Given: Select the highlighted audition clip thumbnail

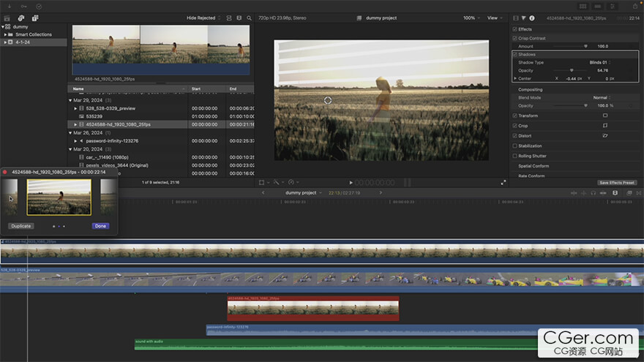Looking at the screenshot, I should click(59, 197).
